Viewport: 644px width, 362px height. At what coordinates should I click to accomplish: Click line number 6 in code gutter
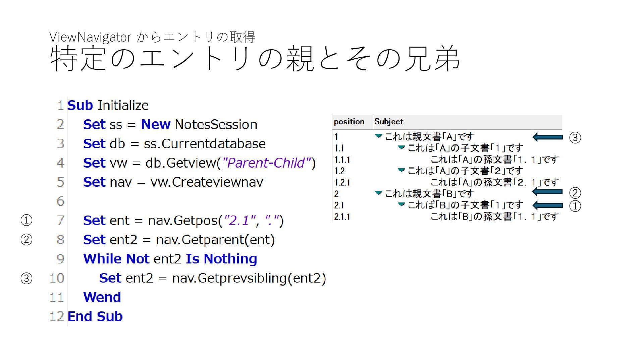(60, 201)
